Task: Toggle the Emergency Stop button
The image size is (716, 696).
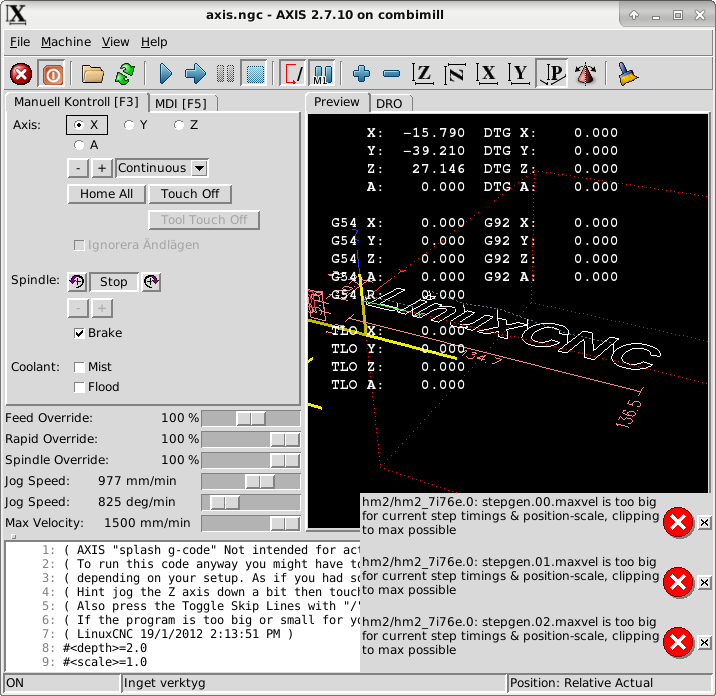Action: click(x=21, y=74)
